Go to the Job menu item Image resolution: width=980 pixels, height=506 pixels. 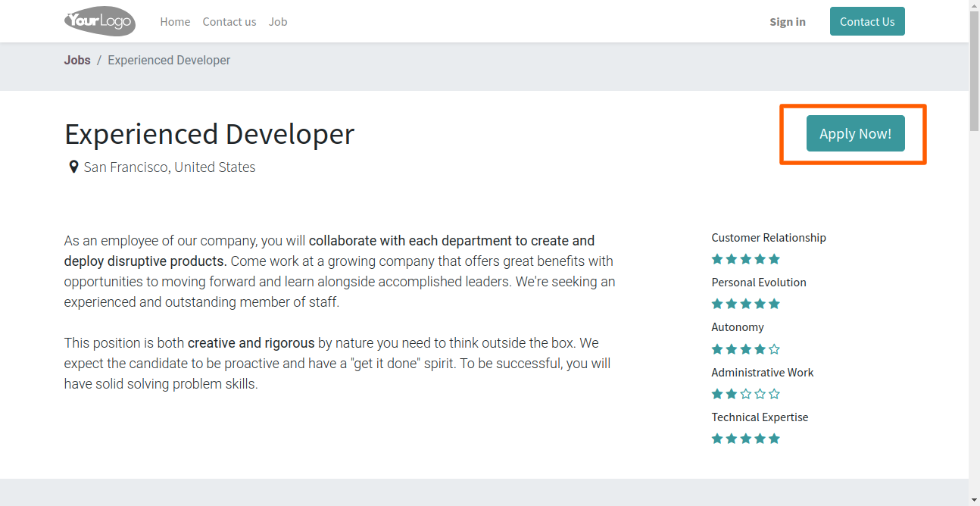pos(278,22)
